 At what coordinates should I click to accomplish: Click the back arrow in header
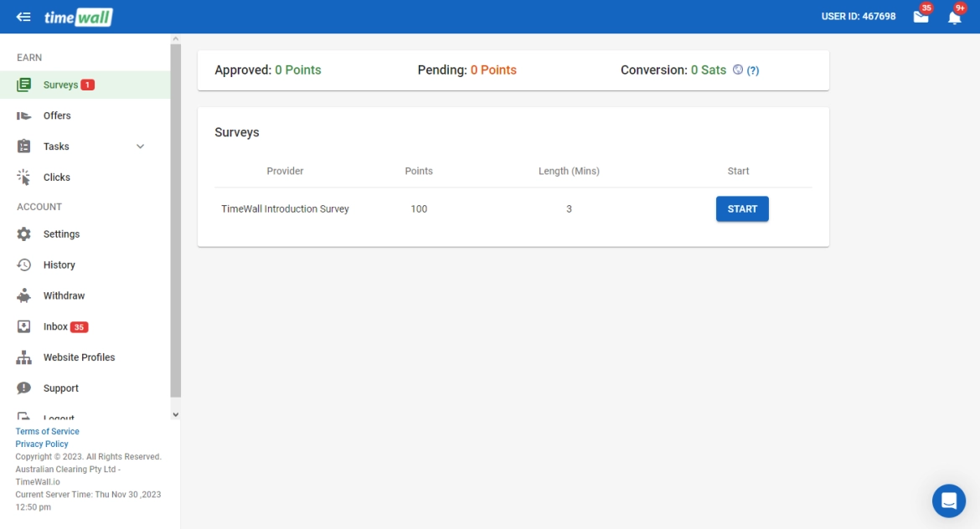coord(23,17)
